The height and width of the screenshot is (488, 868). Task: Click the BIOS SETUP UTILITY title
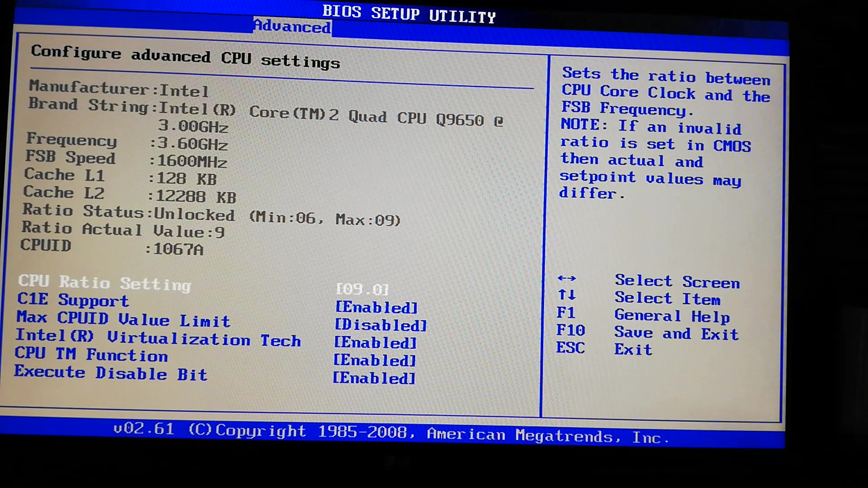[x=409, y=14]
